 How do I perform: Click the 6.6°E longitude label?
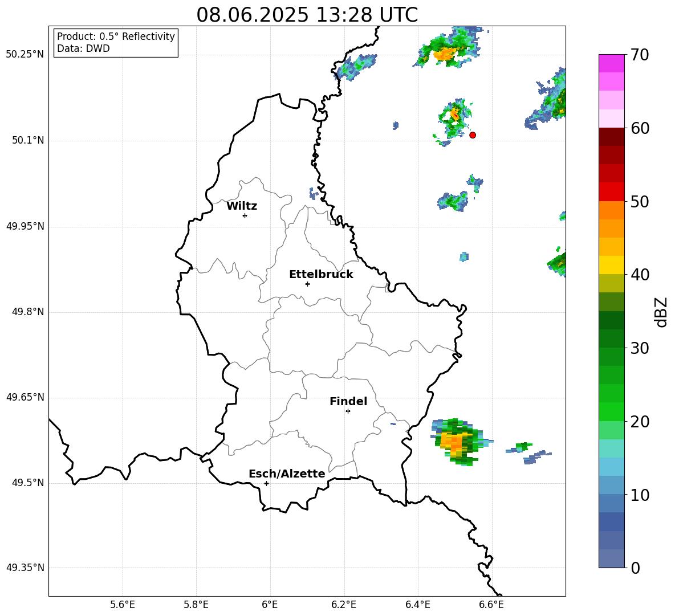click(x=491, y=605)
